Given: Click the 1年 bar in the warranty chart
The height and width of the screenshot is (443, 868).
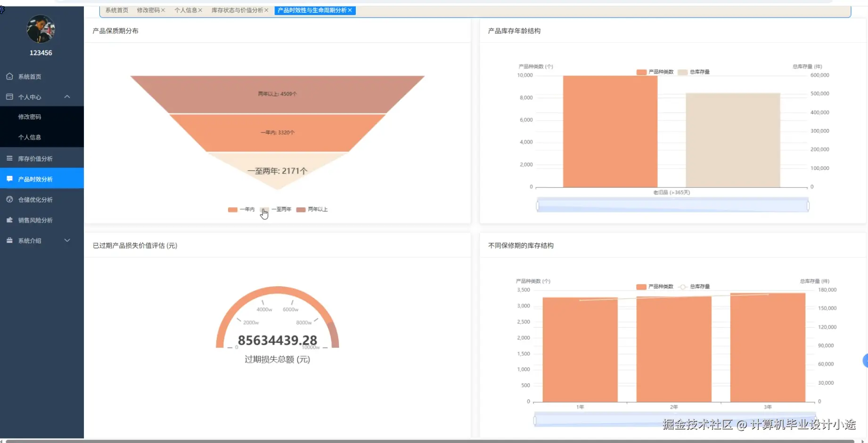Looking at the screenshot, I should [x=580, y=350].
